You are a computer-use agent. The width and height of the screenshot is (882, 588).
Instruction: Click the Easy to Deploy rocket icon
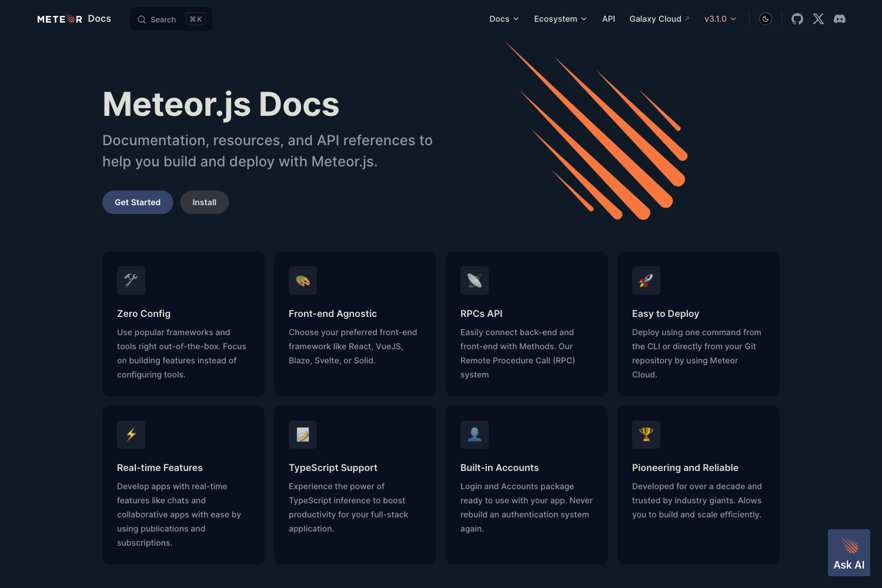(x=646, y=280)
